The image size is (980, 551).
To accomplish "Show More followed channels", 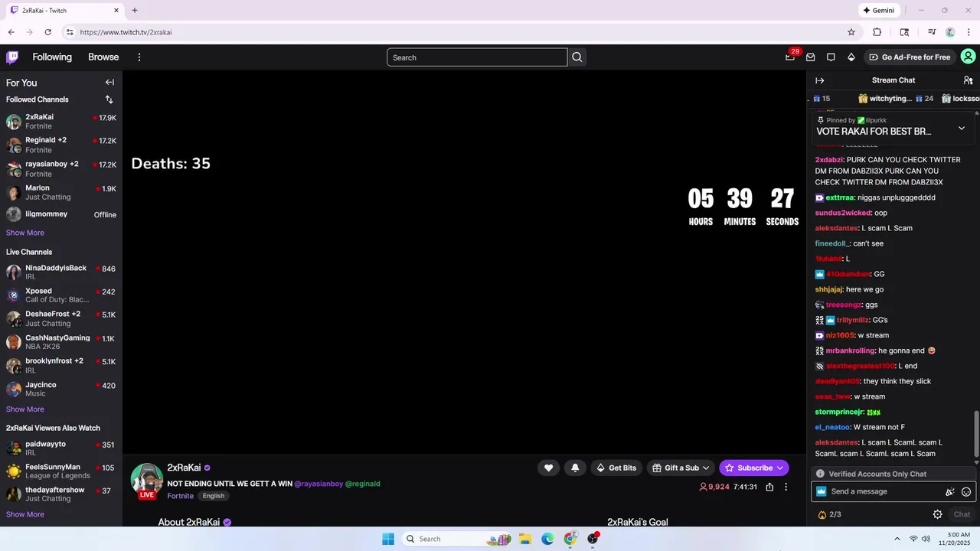I will [x=25, y=233].
